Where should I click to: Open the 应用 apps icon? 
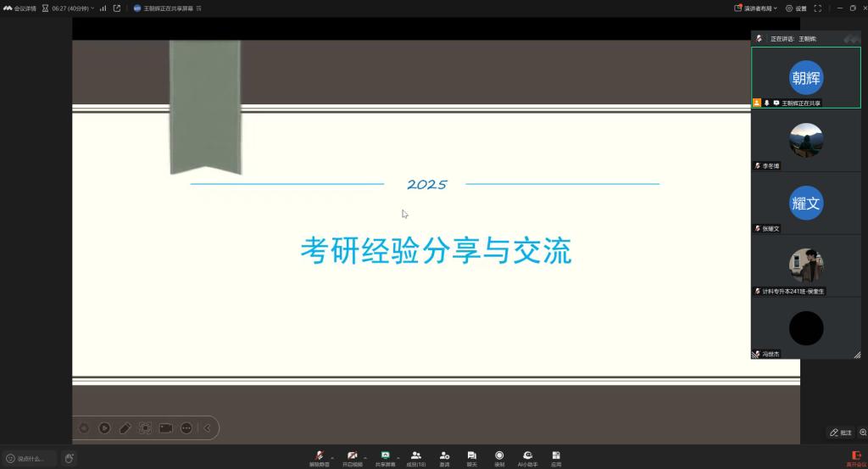click(x=556, y=456)
